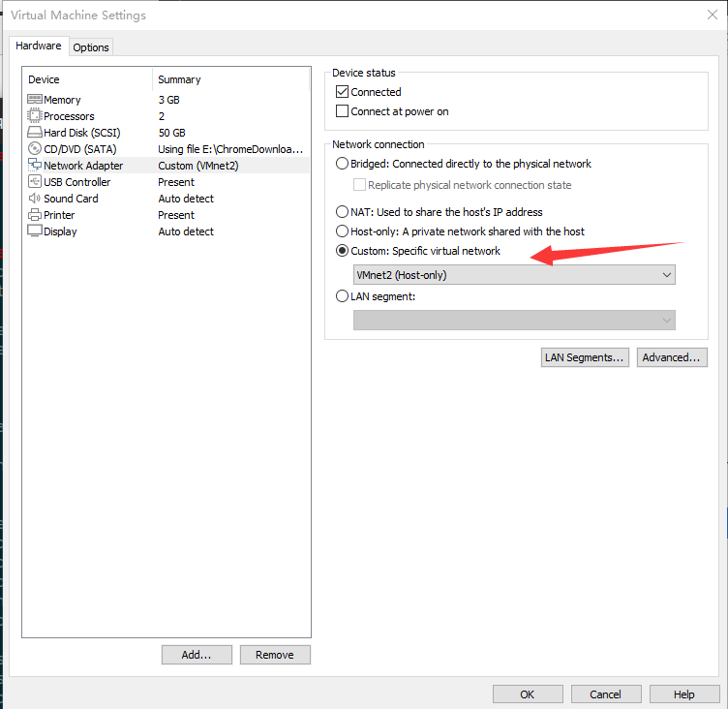Select the Hard Disk (SCSI) label
Image resolution: width=728 pixels, height=709 pixels.
click(x=82, y=133)
